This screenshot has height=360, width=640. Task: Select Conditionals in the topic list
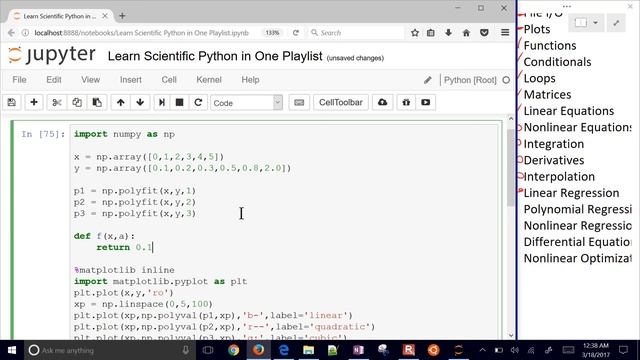557,62
